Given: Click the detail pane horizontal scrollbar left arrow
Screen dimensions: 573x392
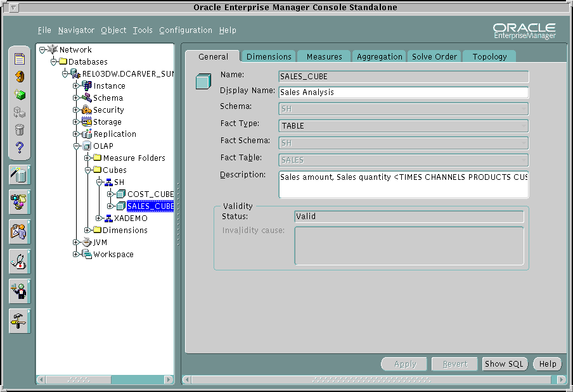Looking at the screenshot, I should pos(187,379).
